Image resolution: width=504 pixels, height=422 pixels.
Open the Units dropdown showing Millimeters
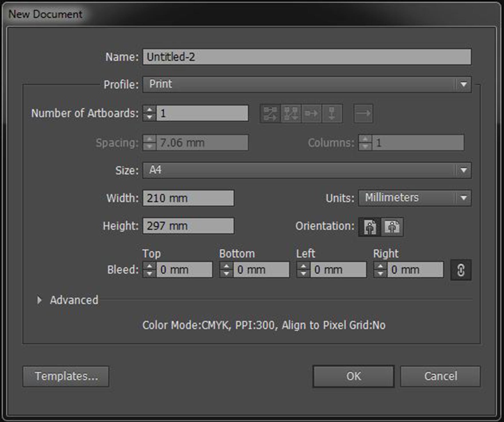pyautogui.click(x=415, y=198)
